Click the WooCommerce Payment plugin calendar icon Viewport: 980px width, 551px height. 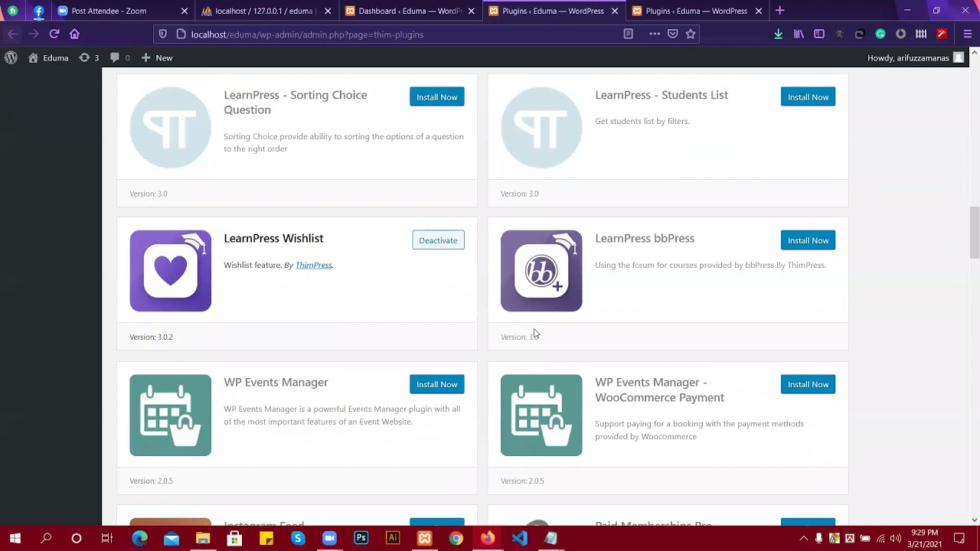pos(541,415)
